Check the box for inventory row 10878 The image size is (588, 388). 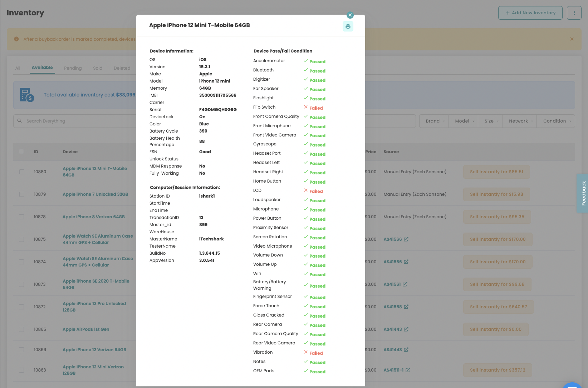21,217
